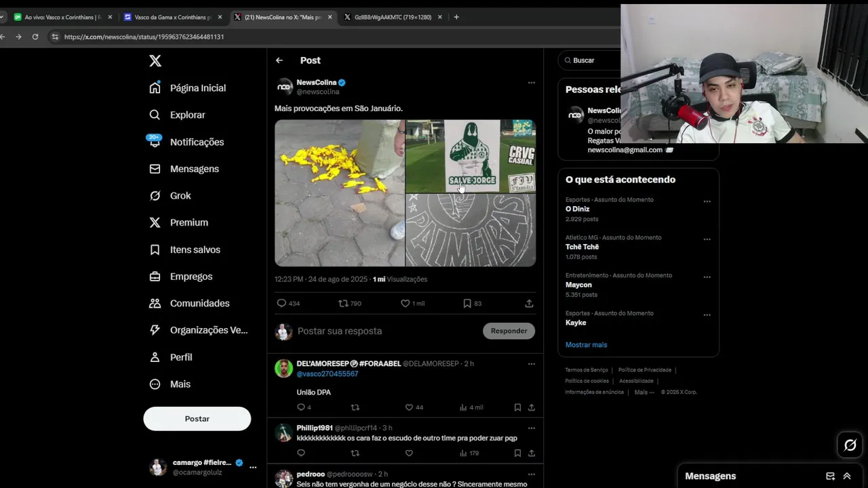Open Perfil person icon
The width and height of the screenshot is (868, 488).
point(155,357)
